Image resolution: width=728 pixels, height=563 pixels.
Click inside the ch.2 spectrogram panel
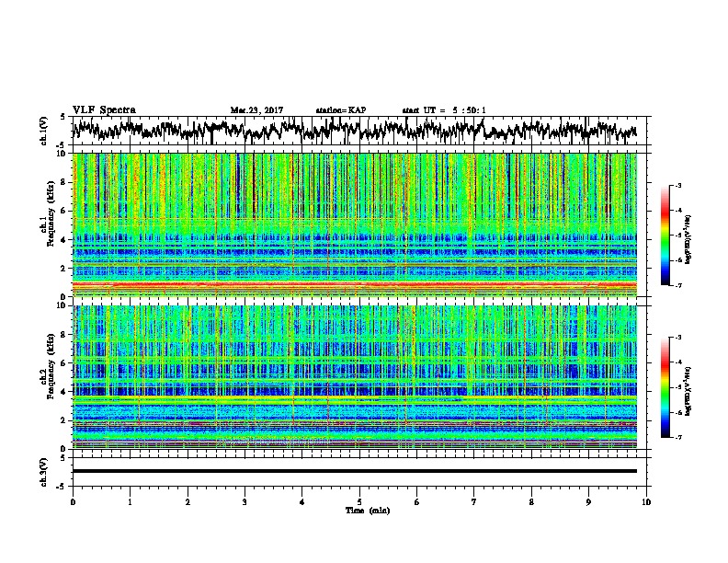coord(355,377)
